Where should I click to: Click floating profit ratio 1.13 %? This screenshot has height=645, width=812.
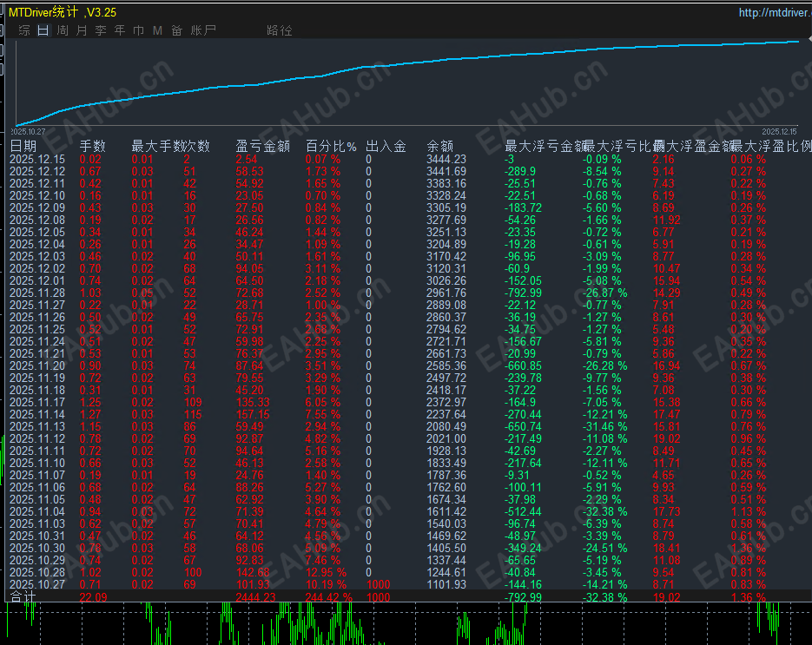point(749,511)
